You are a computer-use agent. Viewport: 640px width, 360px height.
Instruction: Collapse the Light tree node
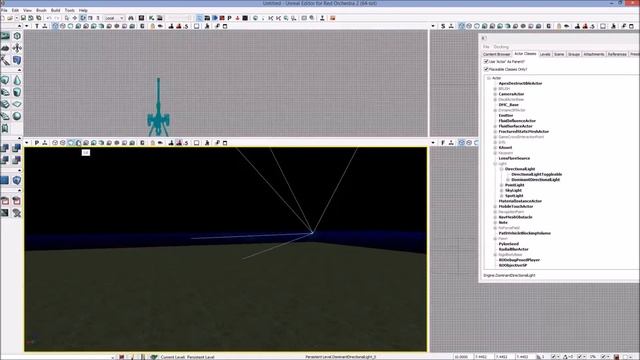click(495, 164)
